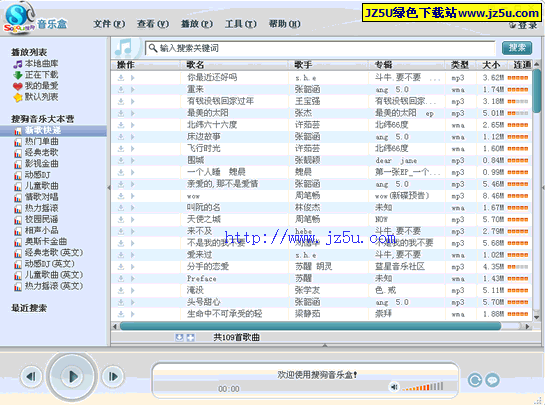Image resolution: width=545 pixels, height=405 pixels.
Task: Click the next track button
Action: pos(113,377)
